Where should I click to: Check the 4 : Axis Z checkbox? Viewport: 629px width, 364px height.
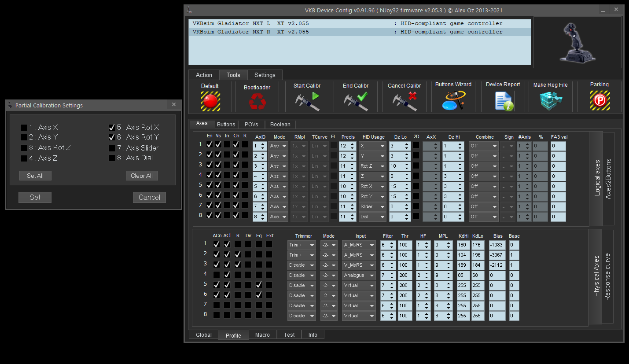(x=24, y=158)
